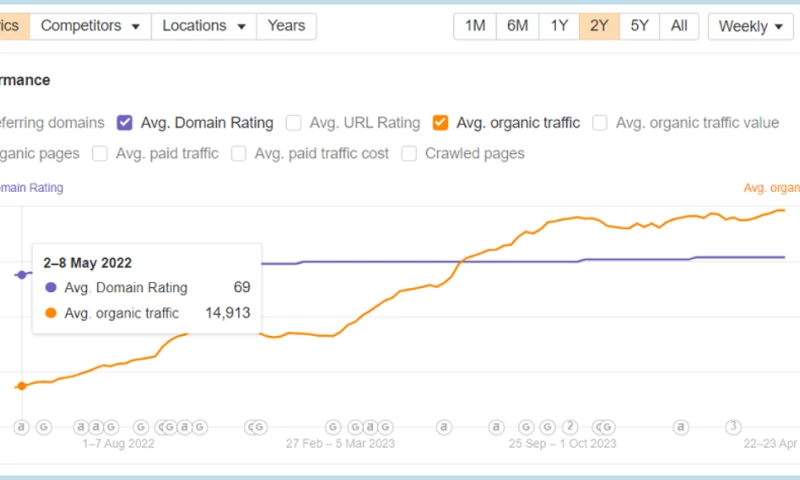Click the first G marker above 25 Sep – 1 Oct 2023
This screenshot has height=480, width=800.
coord(526,426)
